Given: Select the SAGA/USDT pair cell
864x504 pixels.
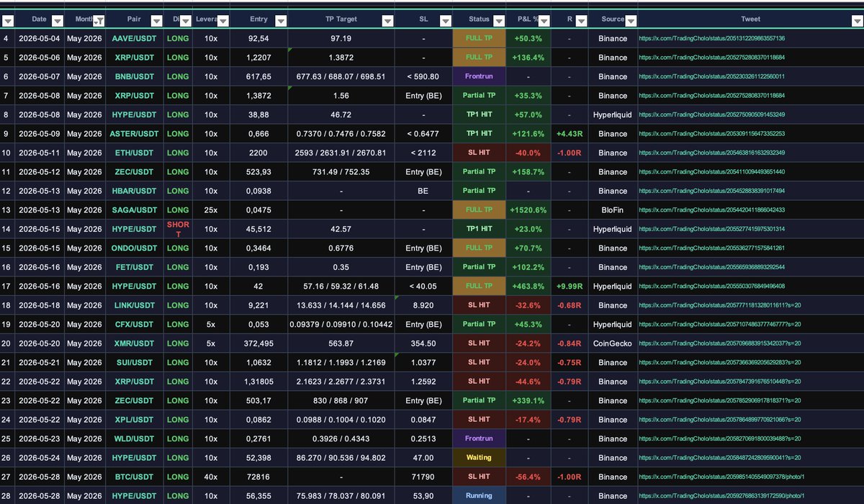Looking at the screenshot, I should (x=134, y=210).
